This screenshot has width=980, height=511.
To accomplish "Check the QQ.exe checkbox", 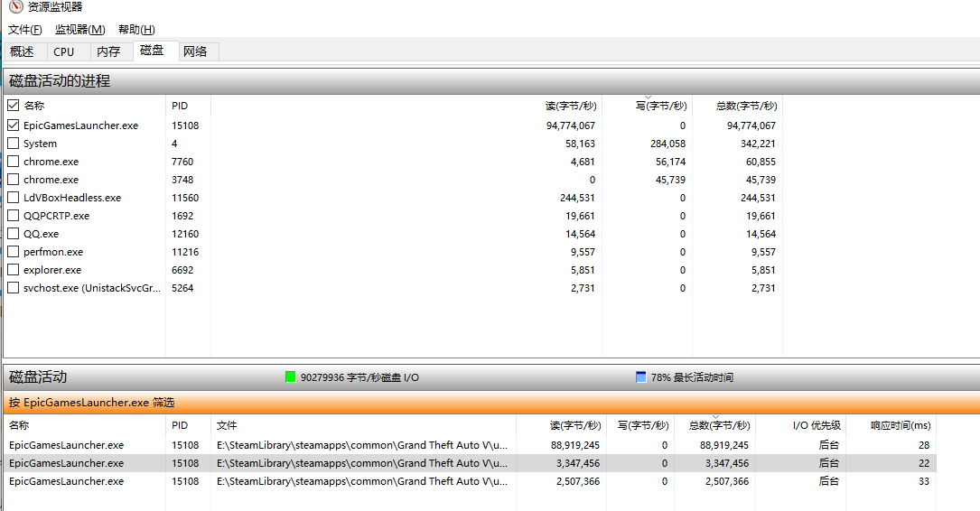I will tap(14, 234).
